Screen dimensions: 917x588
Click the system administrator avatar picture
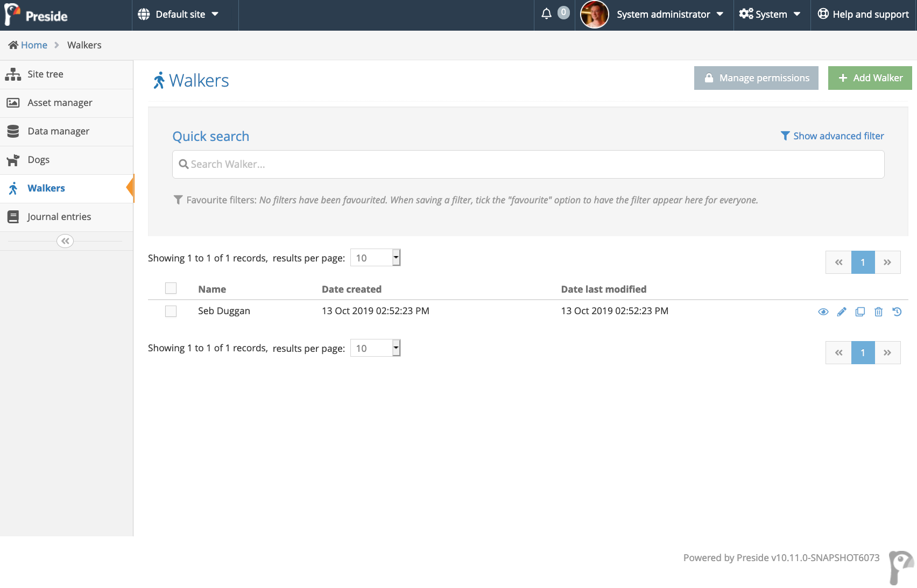pyautogui.click(x=594, y=15)
